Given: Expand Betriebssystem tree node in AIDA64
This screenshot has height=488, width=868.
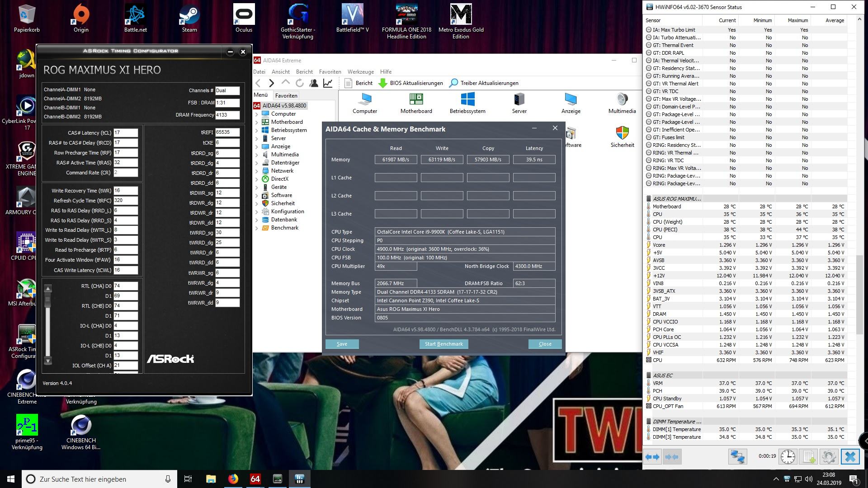Looking at the screenshot, I should pyautogui.click(x=257, y=130).
